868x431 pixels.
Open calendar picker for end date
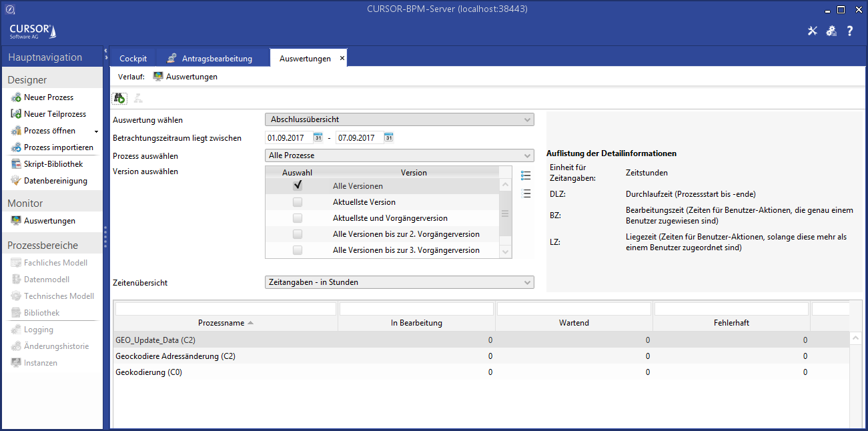[x=388, y=138]
